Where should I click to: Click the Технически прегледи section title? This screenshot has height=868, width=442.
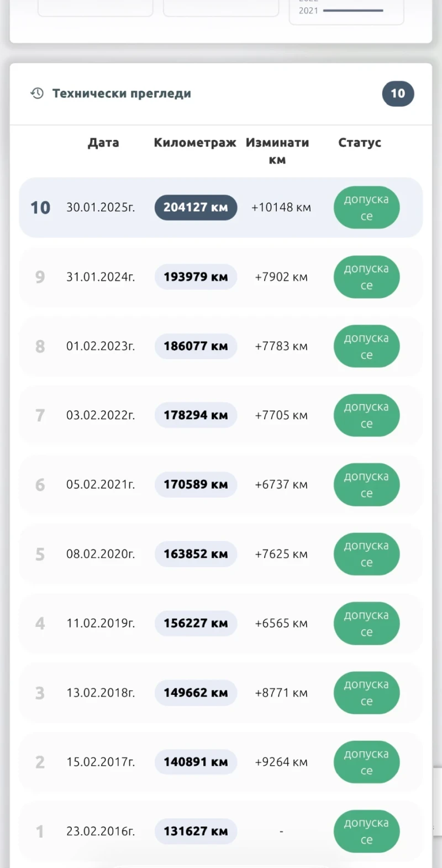click(x=122, y=93)
